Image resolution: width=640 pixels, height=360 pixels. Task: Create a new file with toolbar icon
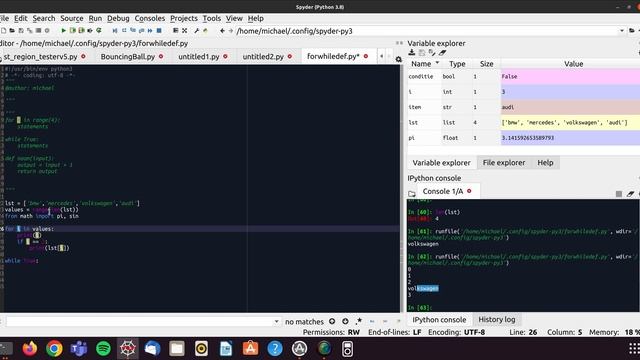tap(4, 31)
